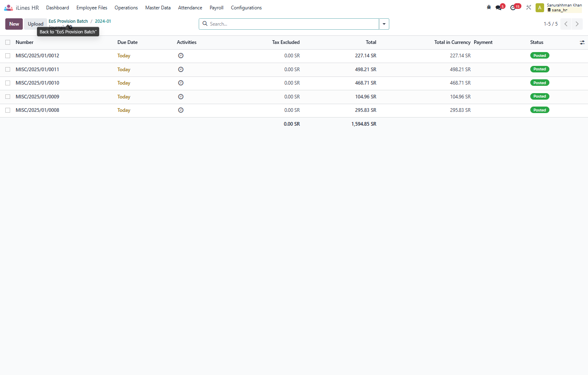Open entry MISC/2025/01/0011
The height and width of the screenshot is (375, 588).
37,70
